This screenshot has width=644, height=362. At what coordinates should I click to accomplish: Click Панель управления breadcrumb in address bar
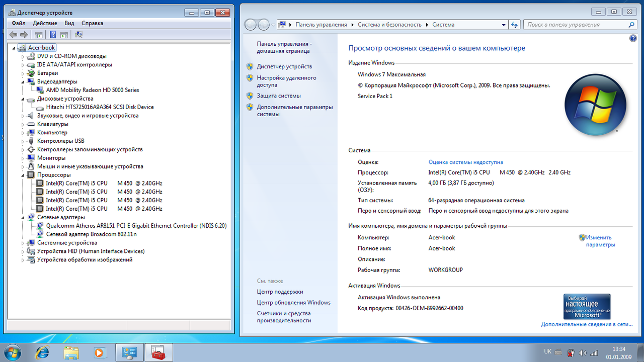click(x=321, y=25)
